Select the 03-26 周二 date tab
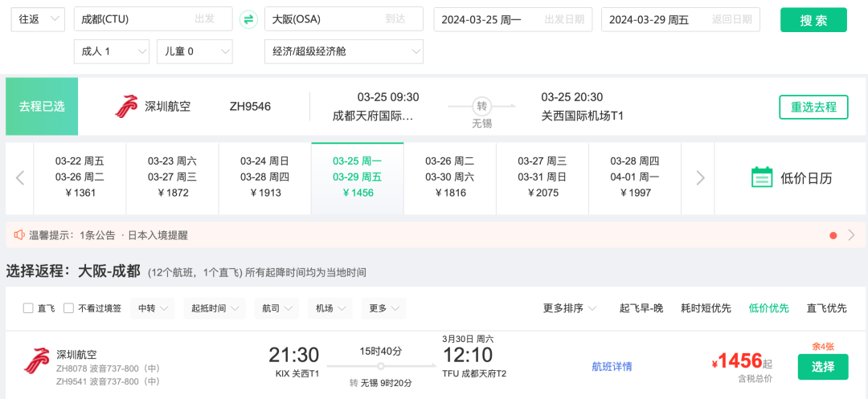The image size is (868, 399). coord(449,178)
